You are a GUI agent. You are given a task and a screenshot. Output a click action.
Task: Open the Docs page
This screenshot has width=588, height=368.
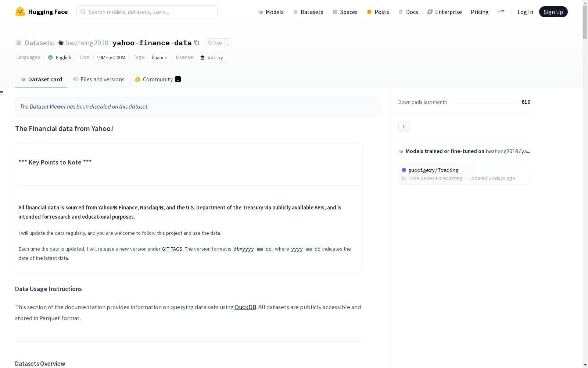click(408, 12)
